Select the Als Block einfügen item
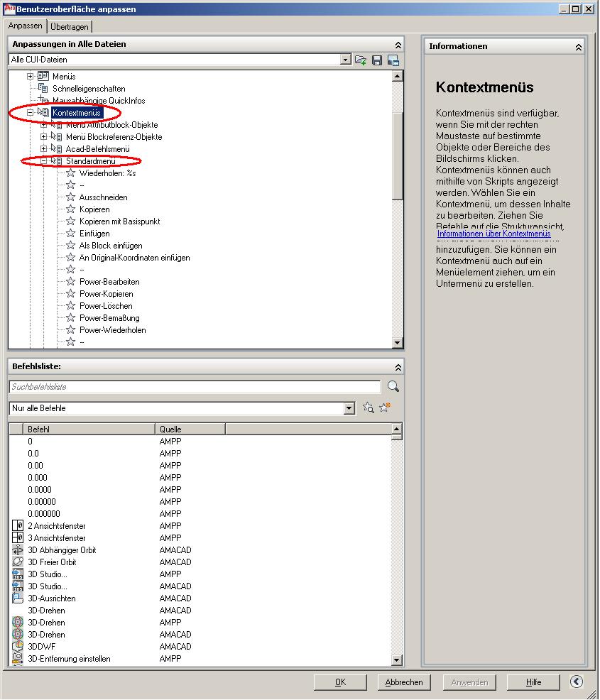The height and width of the screenshot is (700, 600). [x=111, y=245]
